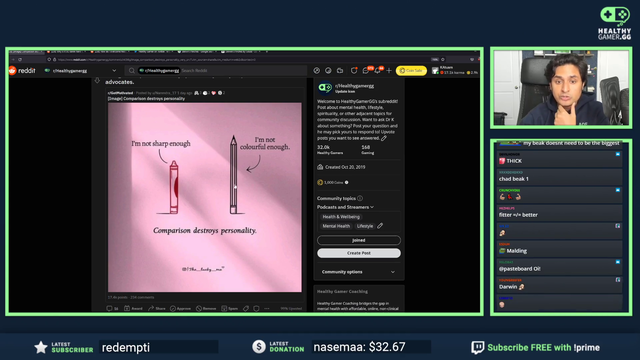
Task: Toggle the Joined membership button
Action: (x=359, y=240)
